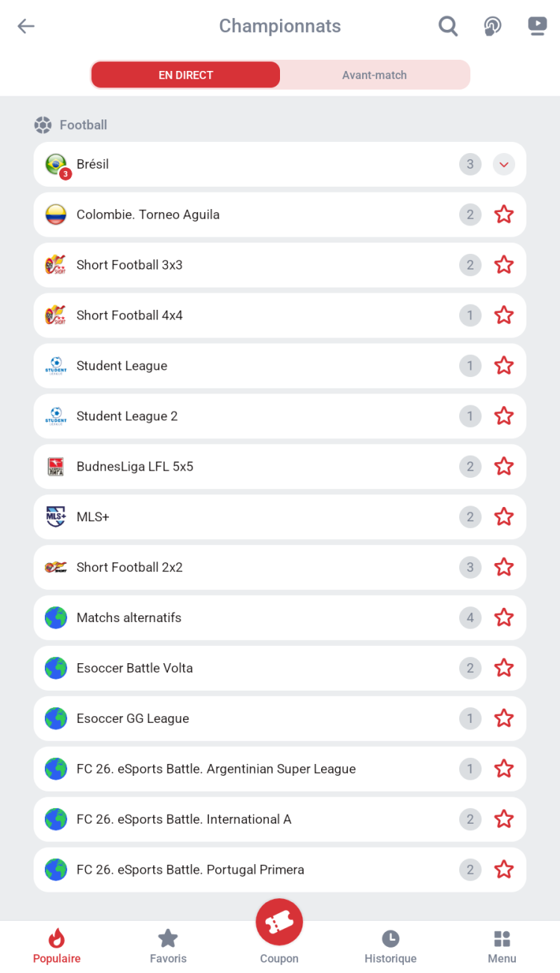Open the Menu grid icon
This screenshot has width=560, height=973.
pyautogui.click(x=502, y=945)
